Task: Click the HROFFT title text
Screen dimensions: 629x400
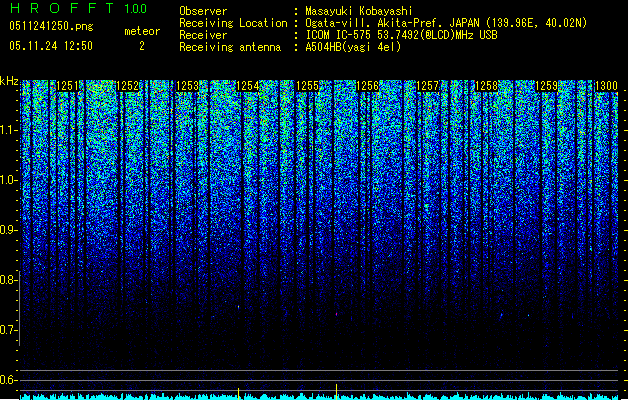Action: (x=62, y=8)
